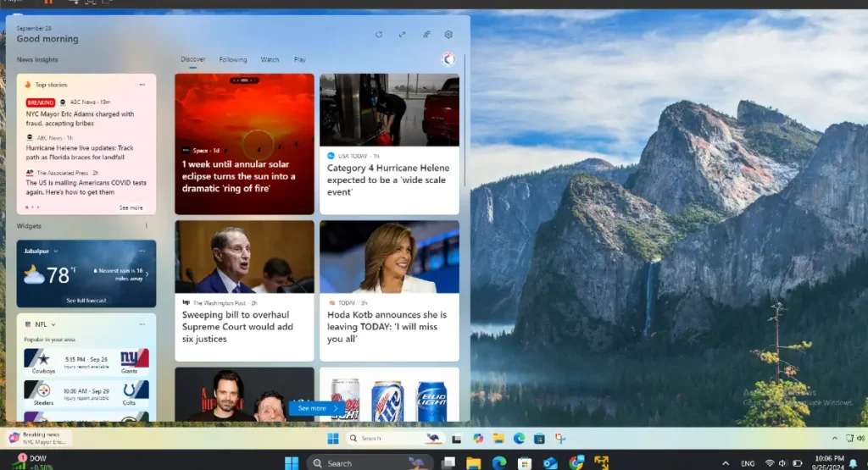Open US mailing COVID tests headline
The image size is (868, 470).
tap(86, 187)
